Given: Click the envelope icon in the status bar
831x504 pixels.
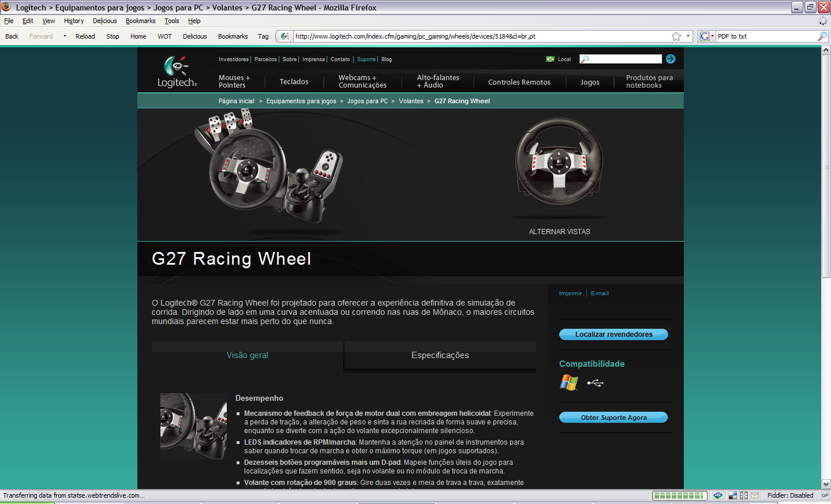Looking at the screenshot, I should pyautogui.click(x=754, y=495).
